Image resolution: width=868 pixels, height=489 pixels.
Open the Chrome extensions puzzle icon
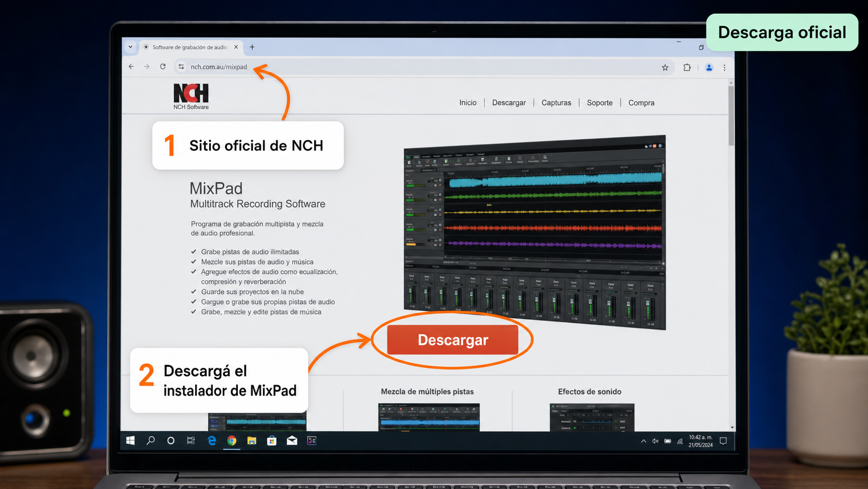[687, 67]
